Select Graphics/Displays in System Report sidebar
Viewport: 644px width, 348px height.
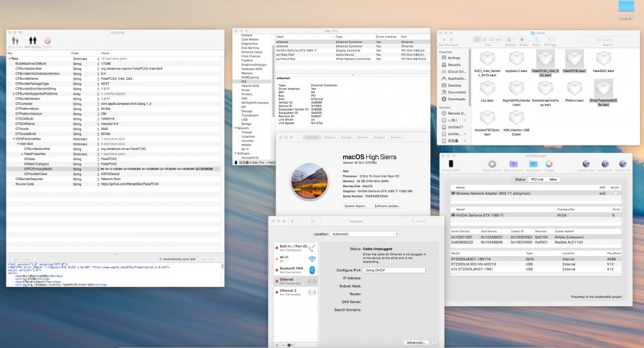(x=254, y=65)
